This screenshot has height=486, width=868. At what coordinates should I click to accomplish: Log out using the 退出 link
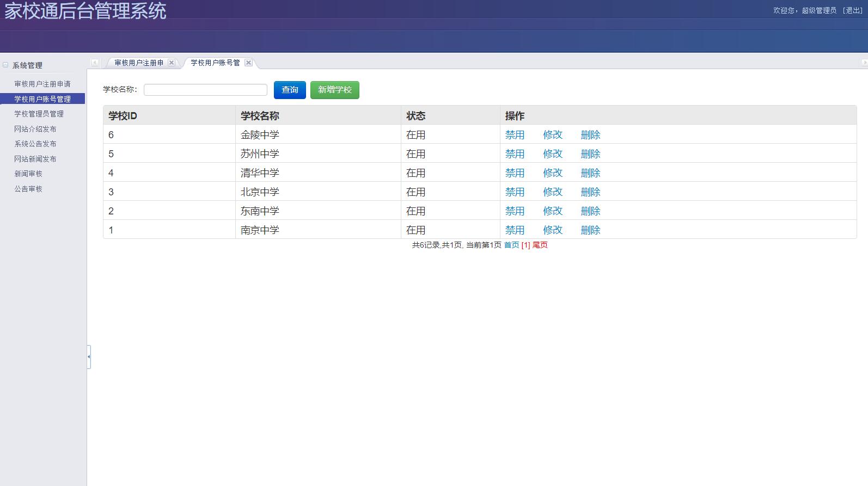click(853, 10)
